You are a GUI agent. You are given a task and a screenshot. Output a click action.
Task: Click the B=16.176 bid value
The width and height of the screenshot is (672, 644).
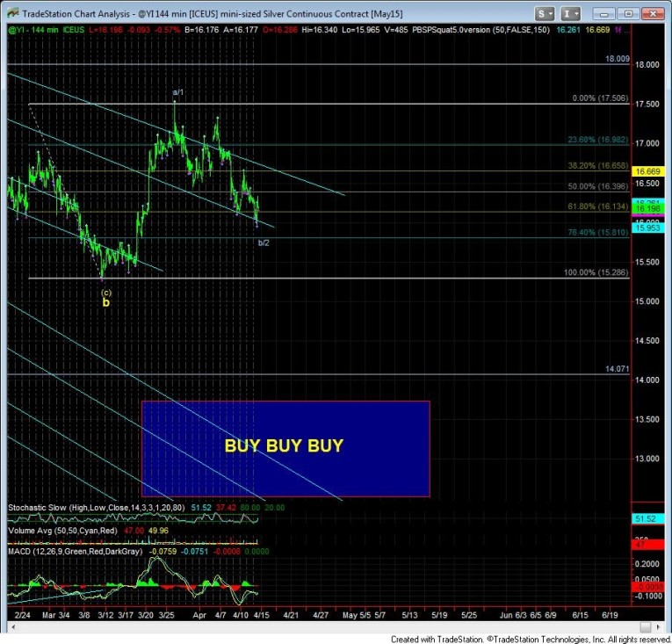pos(201,30)
